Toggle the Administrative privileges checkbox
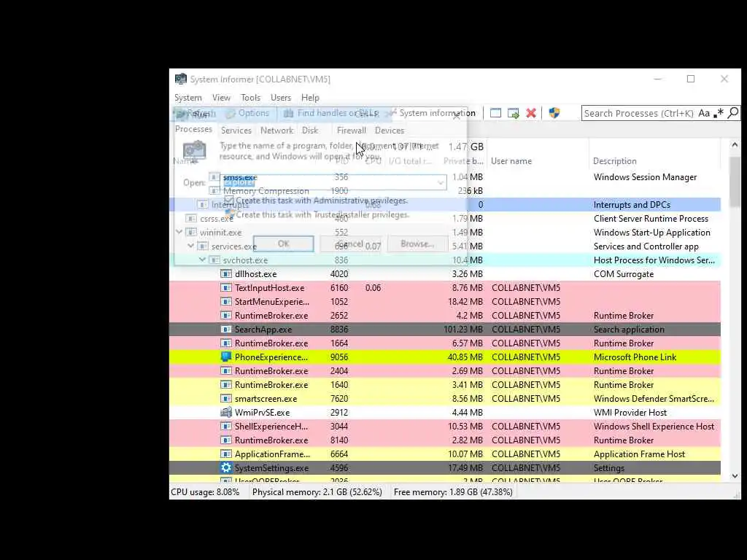The image size is (747, 560). click(x=229, y=201)
